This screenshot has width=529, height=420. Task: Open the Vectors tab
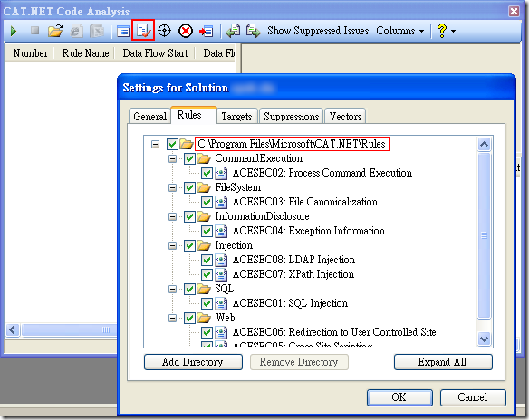click(345, 117)
